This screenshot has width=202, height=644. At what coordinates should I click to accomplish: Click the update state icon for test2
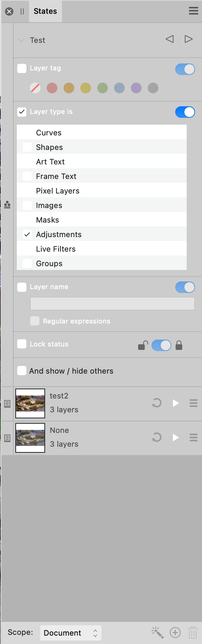pos(156,403)
